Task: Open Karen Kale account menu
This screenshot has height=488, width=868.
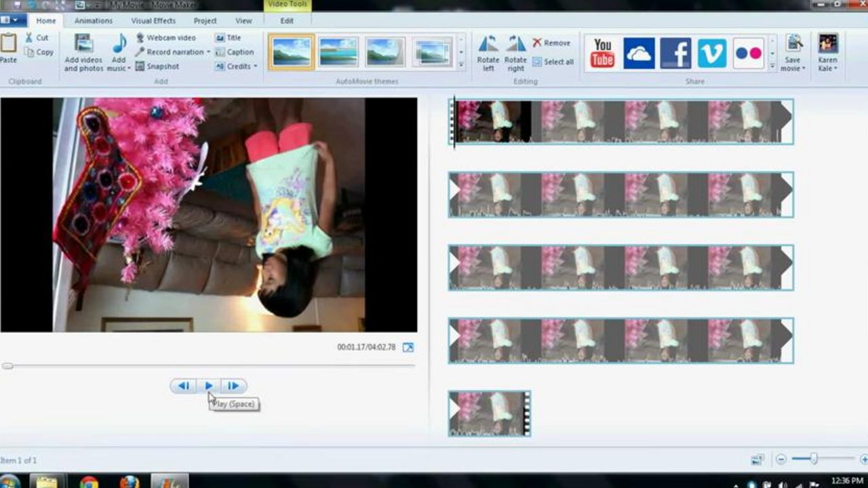Action: (x=827, y=53)
